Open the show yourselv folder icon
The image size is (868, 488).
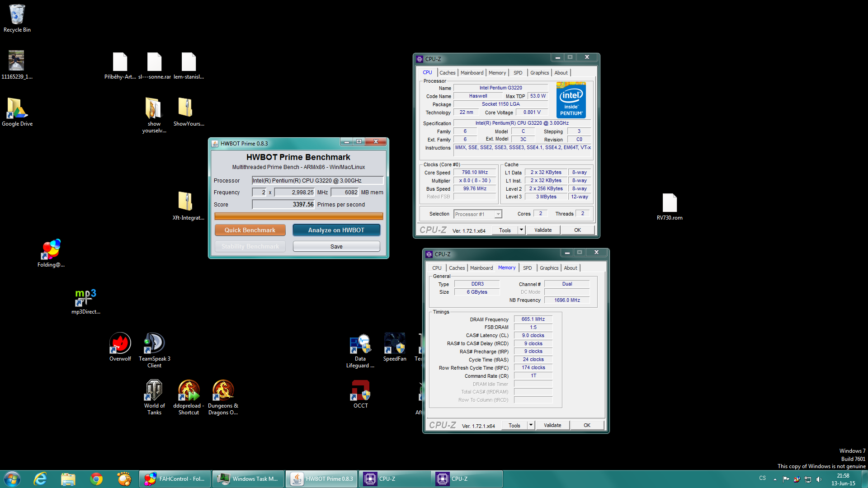pos(154,115)
